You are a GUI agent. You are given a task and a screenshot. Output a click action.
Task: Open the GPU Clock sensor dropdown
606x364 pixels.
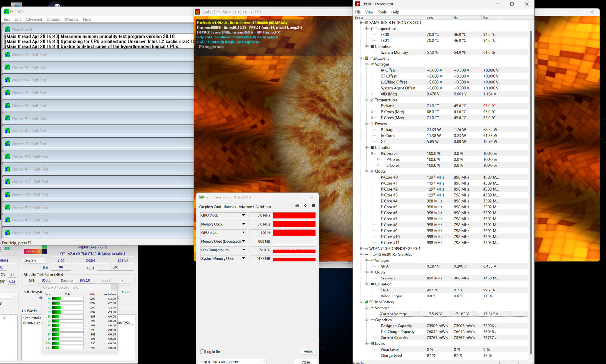coord(244,215)
